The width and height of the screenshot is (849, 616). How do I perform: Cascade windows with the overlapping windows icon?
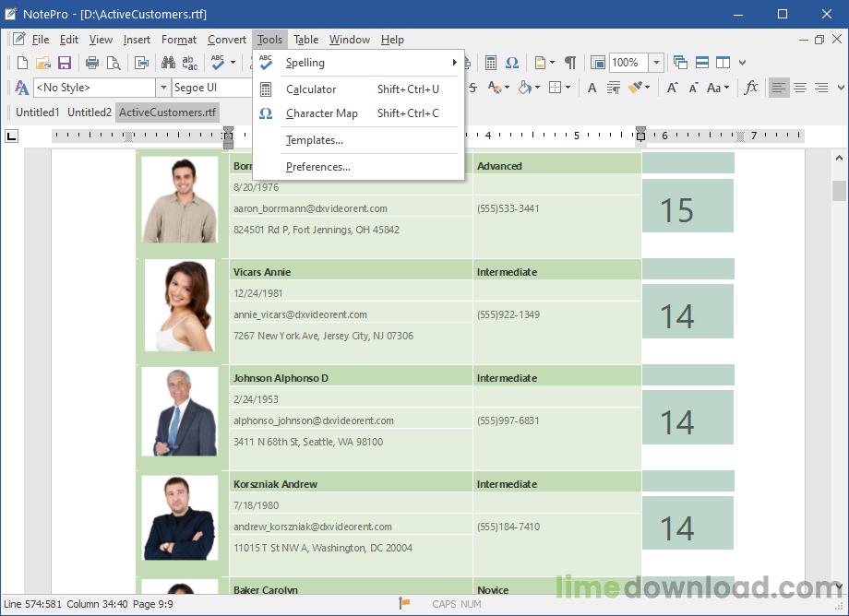coord(681,63)
